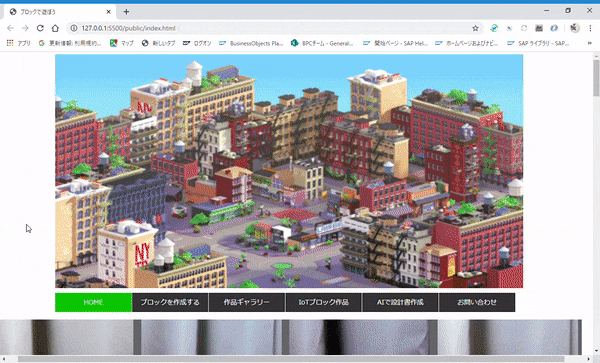Click the vertical scrollbar down arrow
This screenshot has width=600, height=363.
[596, 350]
